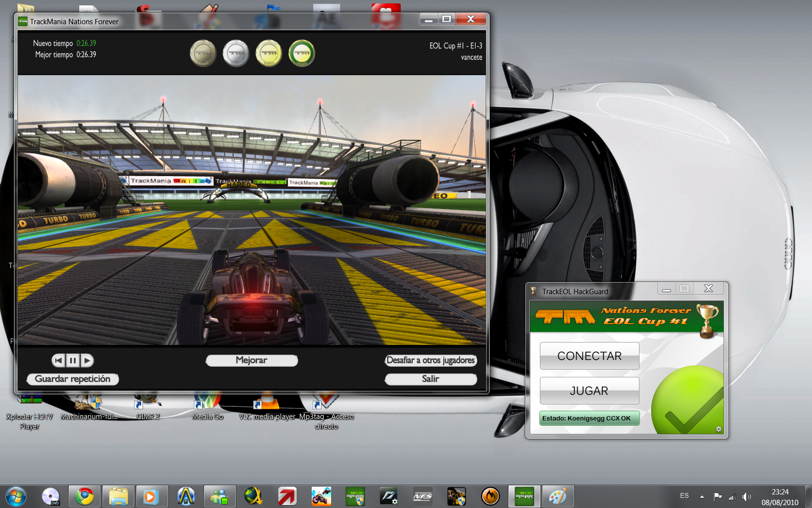Click the Nuevo tiempo 0:26.39 value
The image size is (812, 508).
[86, 43]
